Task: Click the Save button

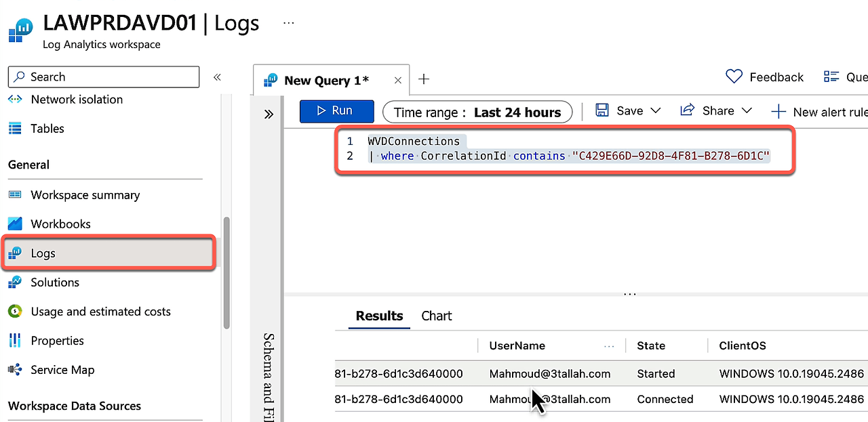Action: tap(620, 110)
